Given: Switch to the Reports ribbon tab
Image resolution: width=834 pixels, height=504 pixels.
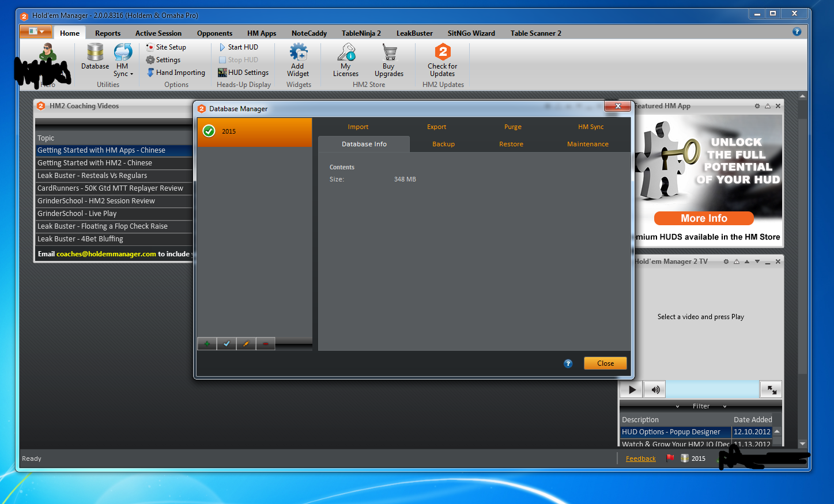Looking at the screenshot, I should [108, 33].
